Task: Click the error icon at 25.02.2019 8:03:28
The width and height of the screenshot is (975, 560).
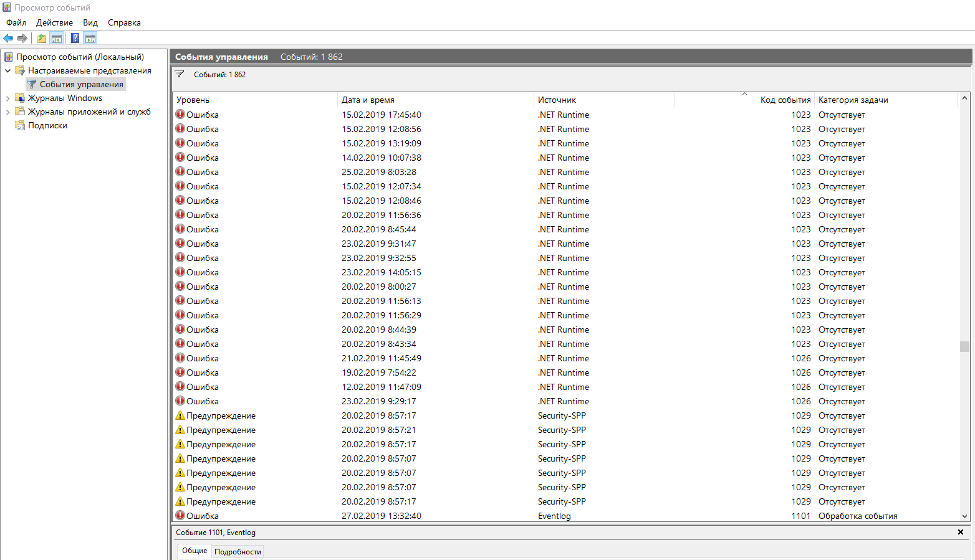Action: [180, 171]
